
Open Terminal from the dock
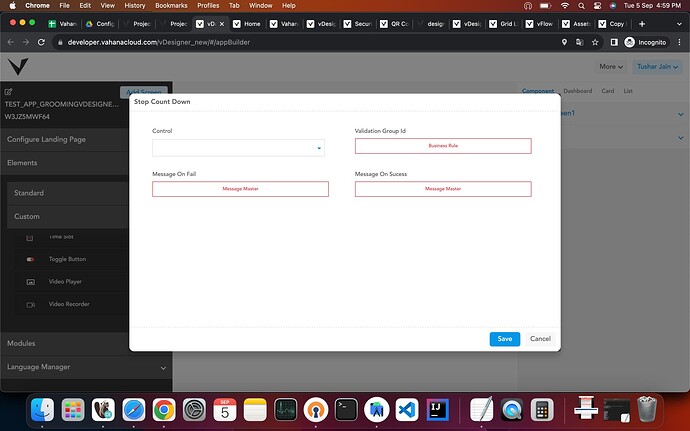[346, 410]
